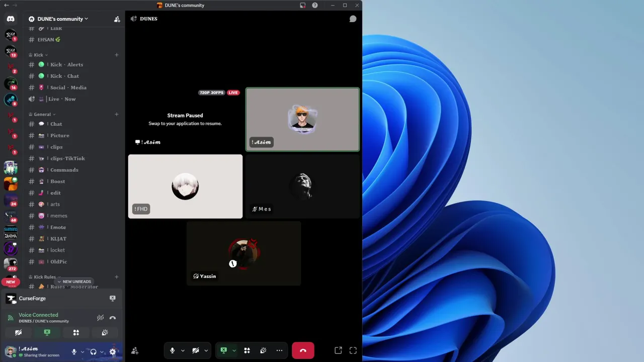
Task: Open the Help question mark icon in title bar
Action: pyautogui.click(x=315, y=5)
